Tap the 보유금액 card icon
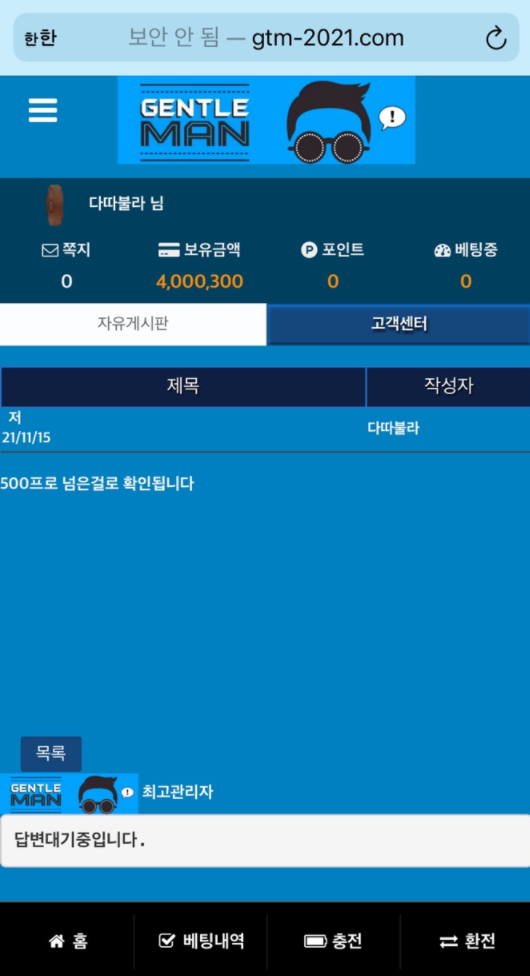 click(x=169, y=250)
